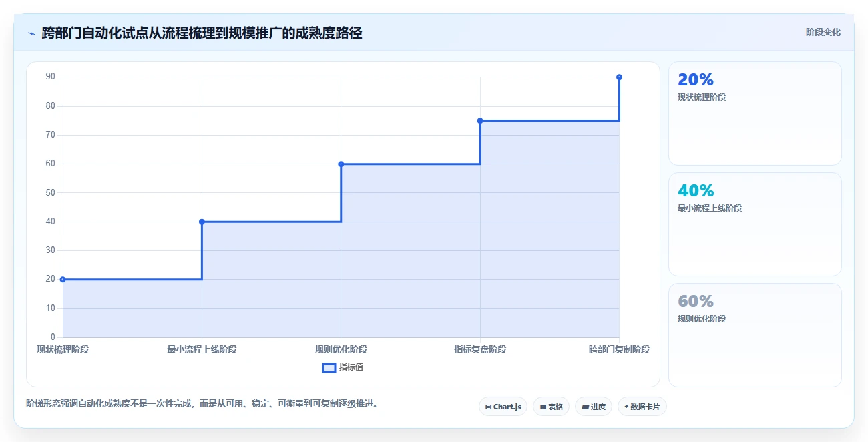Click the data point at value 20
Screen dimensions: 868x442
63,280
